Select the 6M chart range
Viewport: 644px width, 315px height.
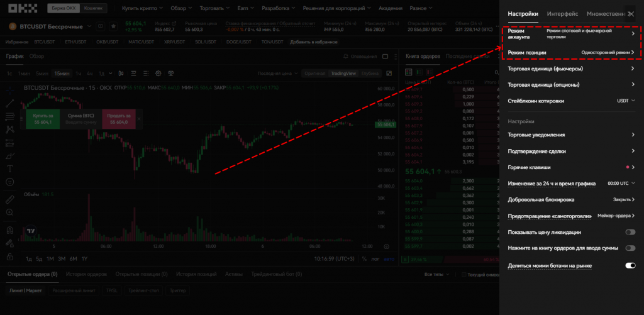[73, 259]
